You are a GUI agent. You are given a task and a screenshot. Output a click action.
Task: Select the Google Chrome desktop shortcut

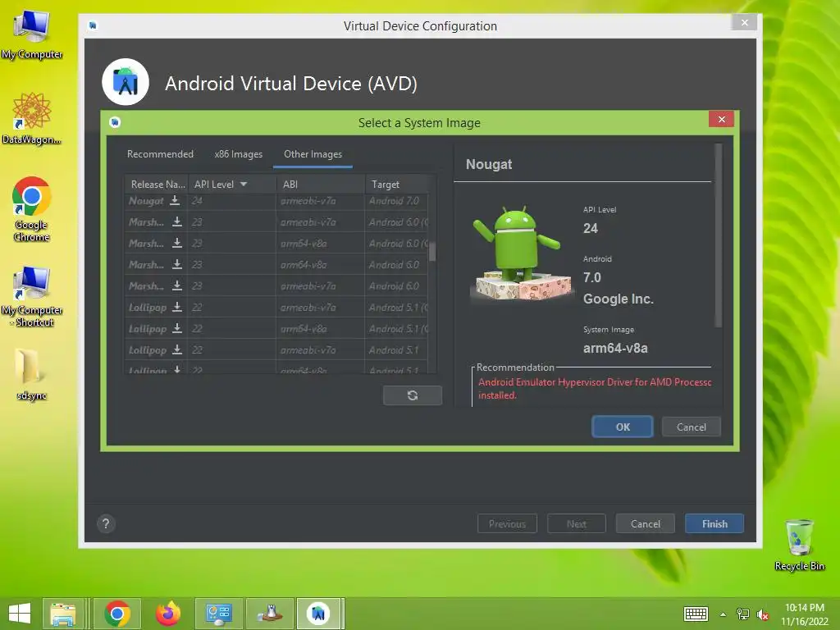(x=32, y=209)
